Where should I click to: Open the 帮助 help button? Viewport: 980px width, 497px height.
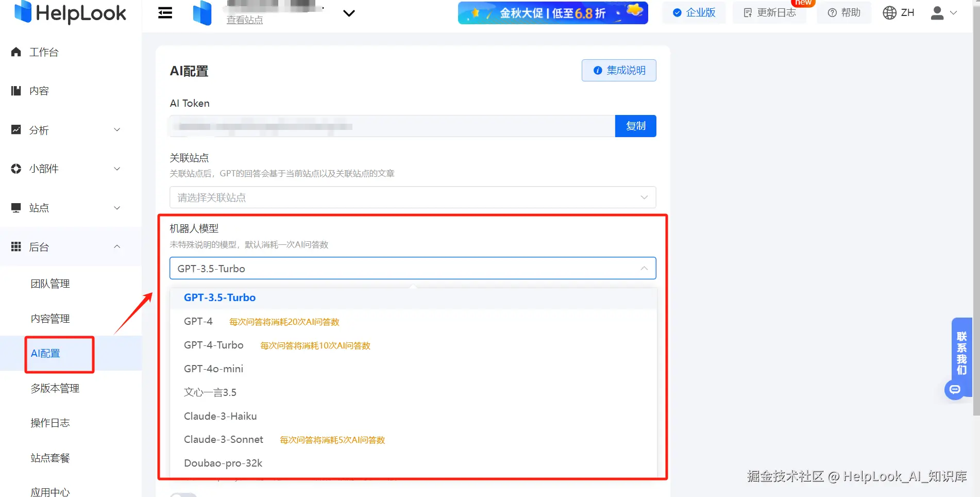(x=844, y=13)
